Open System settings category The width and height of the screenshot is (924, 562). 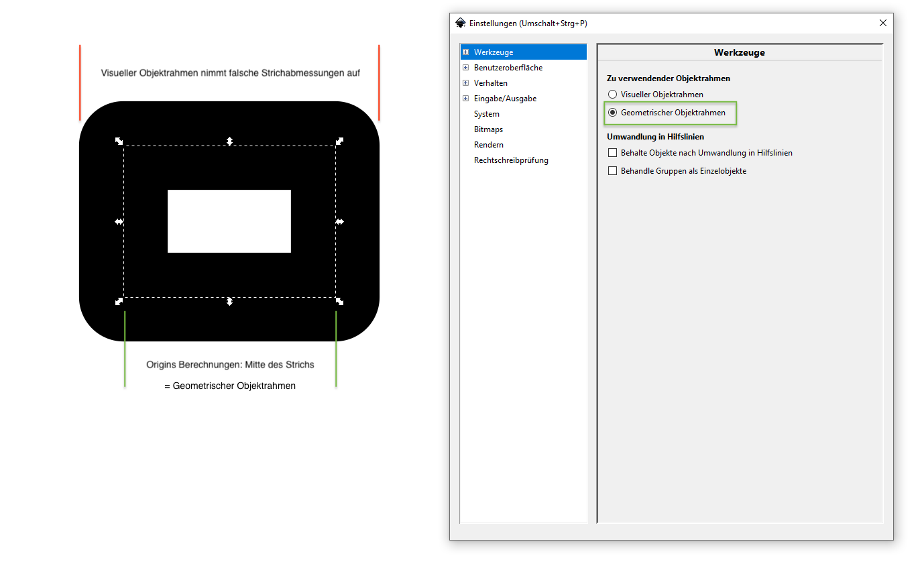tap(487, 114)
